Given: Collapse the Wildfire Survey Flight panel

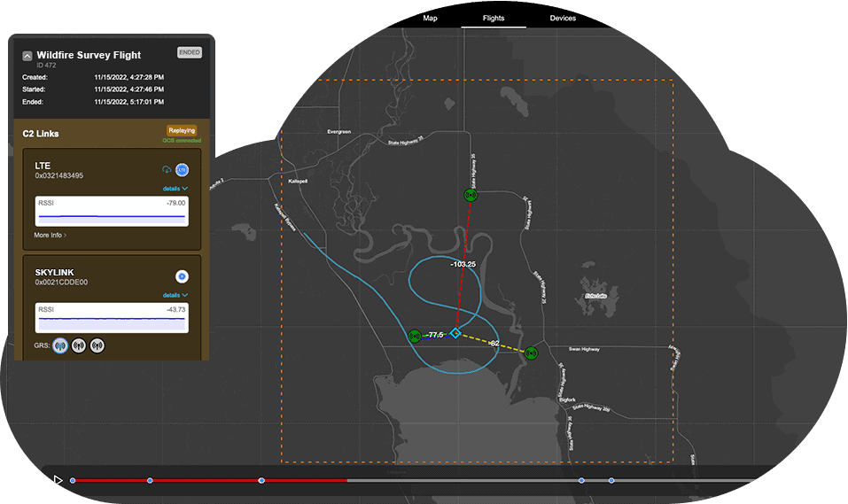Looking at the screenshot, I should coord(27,56).
